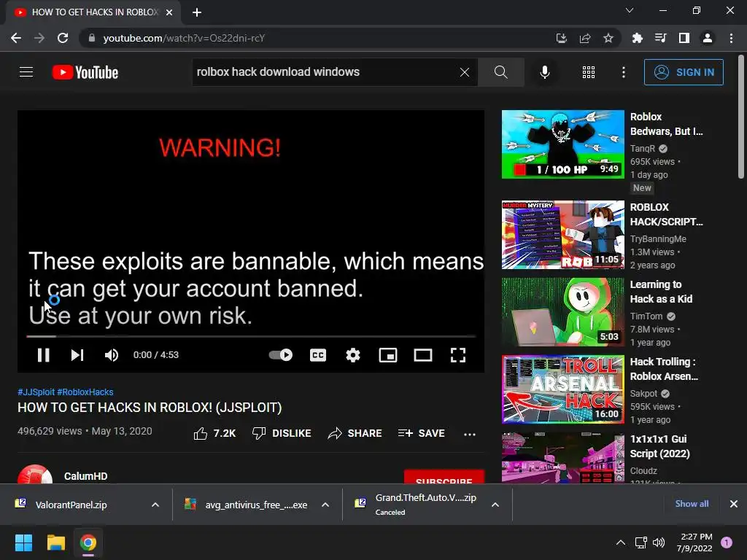
Task: Show all downloads
Action: click(692, 504)
